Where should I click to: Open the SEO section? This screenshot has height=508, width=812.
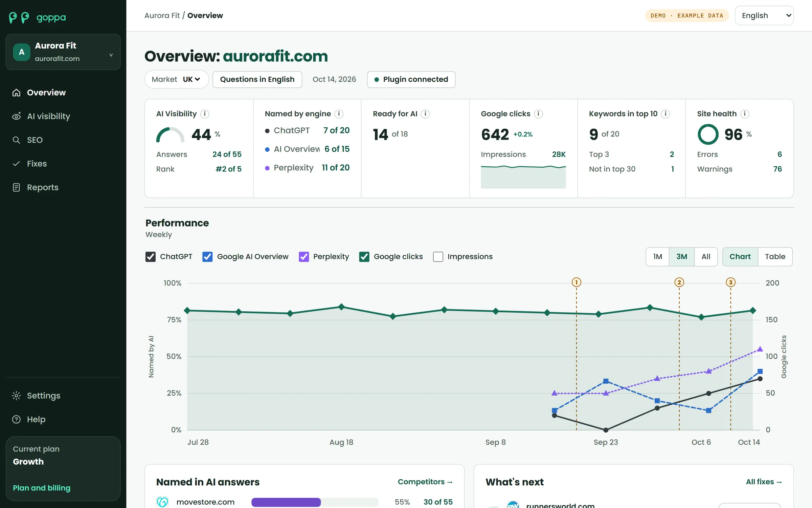[x=35, y=140]
